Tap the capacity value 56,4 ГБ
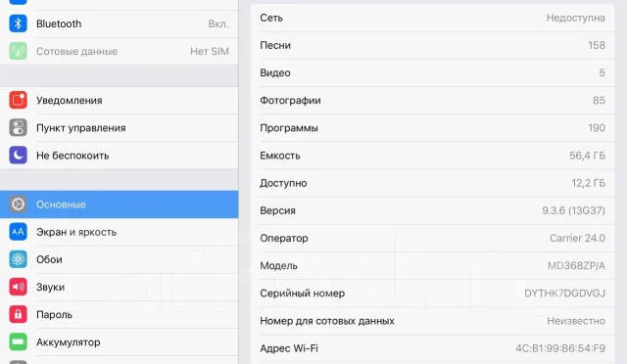Image resolution: width=627 pixels, height=364 pixels. [x=587, y=156]
